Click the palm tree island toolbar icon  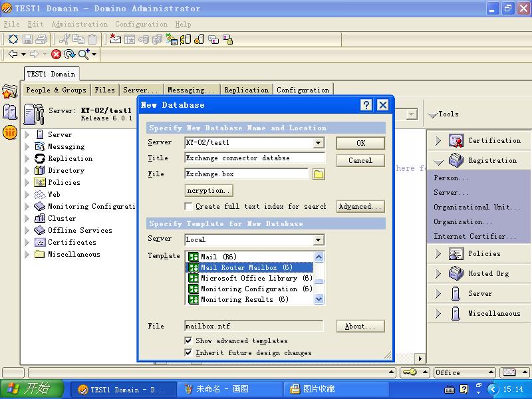point(172,39)
